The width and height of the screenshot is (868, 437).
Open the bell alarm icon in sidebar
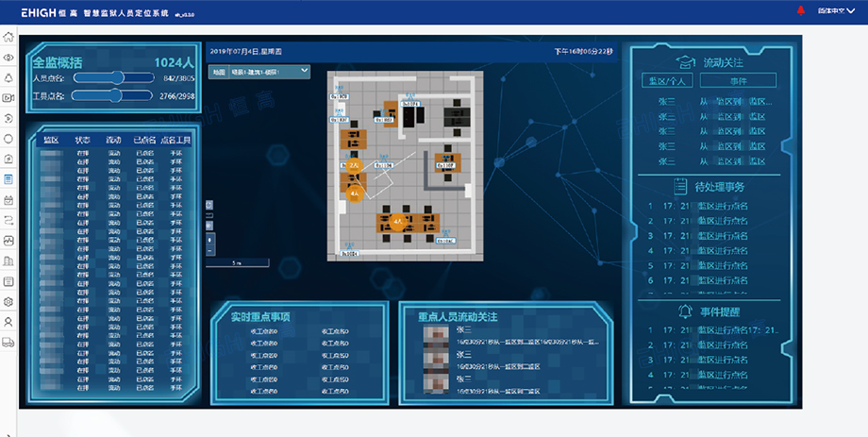coord(8,78)
